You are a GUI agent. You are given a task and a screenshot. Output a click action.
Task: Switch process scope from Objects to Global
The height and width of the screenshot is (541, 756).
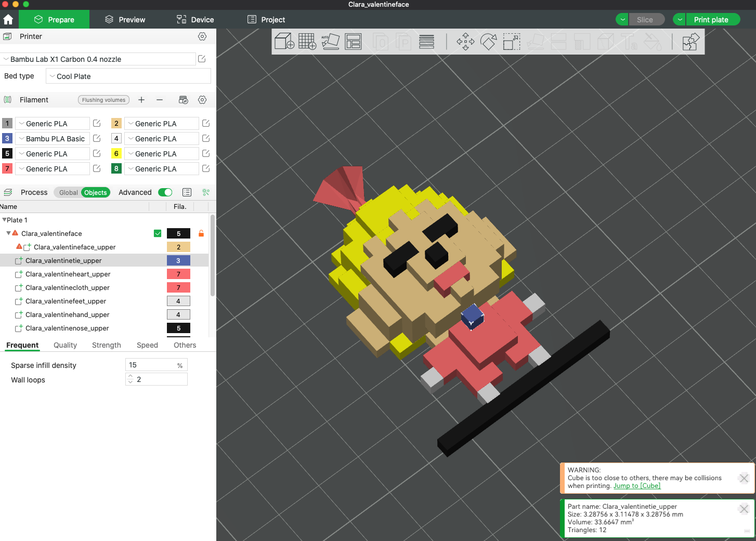pyautogui.click(x=68, y=192)
